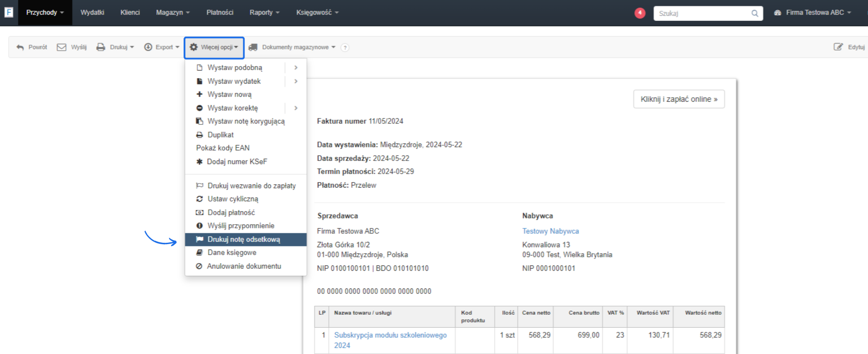868x354 pixels.
Task: Click the Kliknij i zapłać online button
Action: pyautogui.click(x=679, y=99)
